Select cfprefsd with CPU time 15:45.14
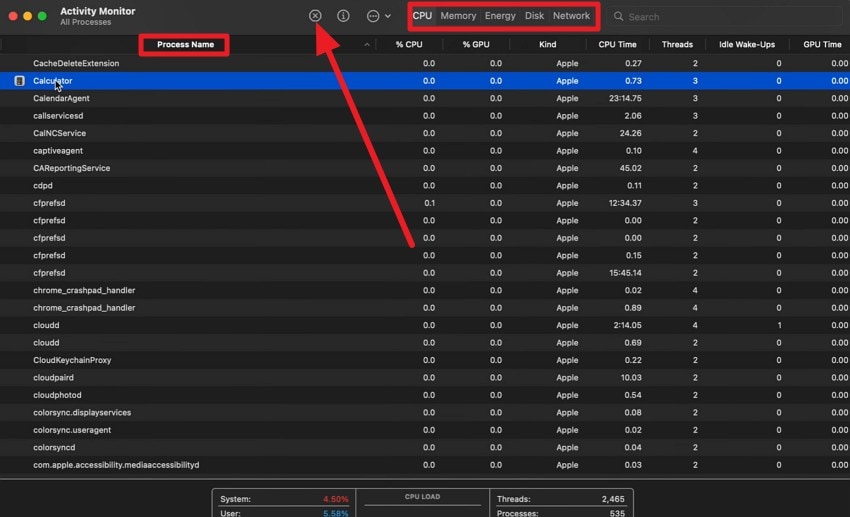The height and width of the screenshot is (517, 850). tap(425, 273)
